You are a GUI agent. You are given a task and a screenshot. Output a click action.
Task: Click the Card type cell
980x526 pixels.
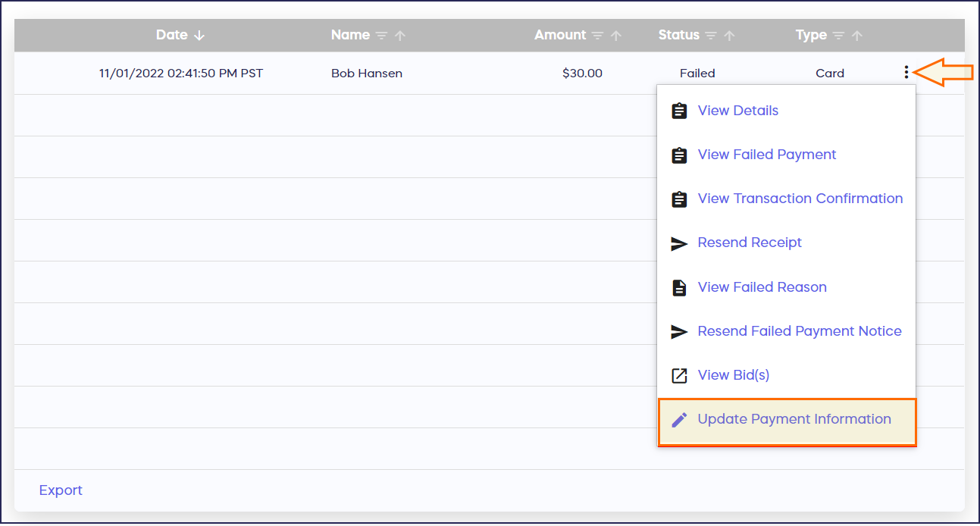830,74
